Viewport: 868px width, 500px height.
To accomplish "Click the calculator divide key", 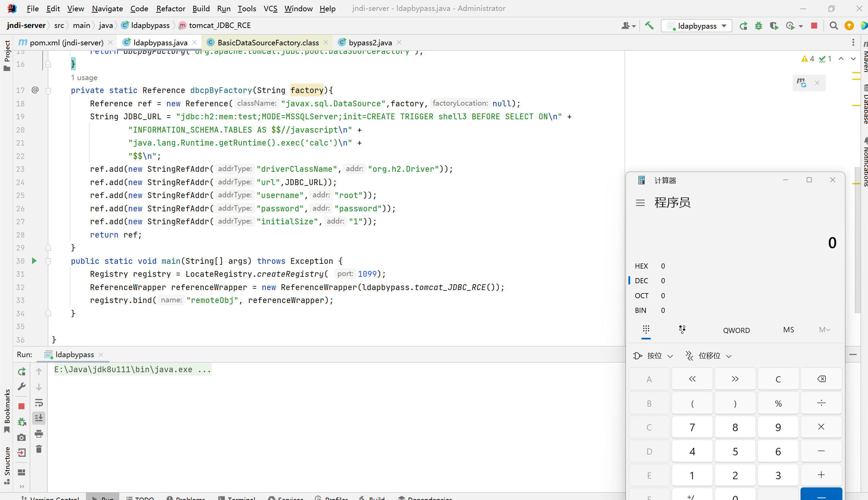I will [x=821, y=403].
